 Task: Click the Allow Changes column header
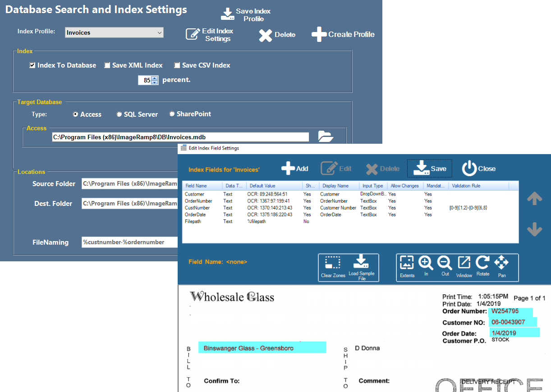405,186
